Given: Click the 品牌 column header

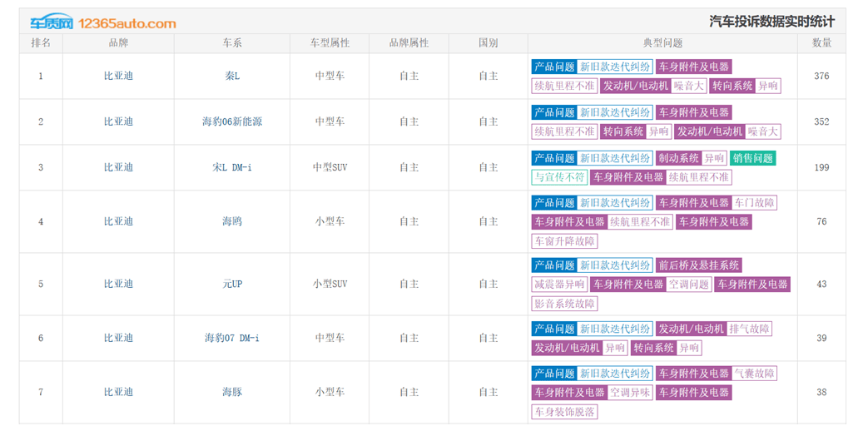Looking at the screenshot, I should pyautogui.click(x=118, y=43).
